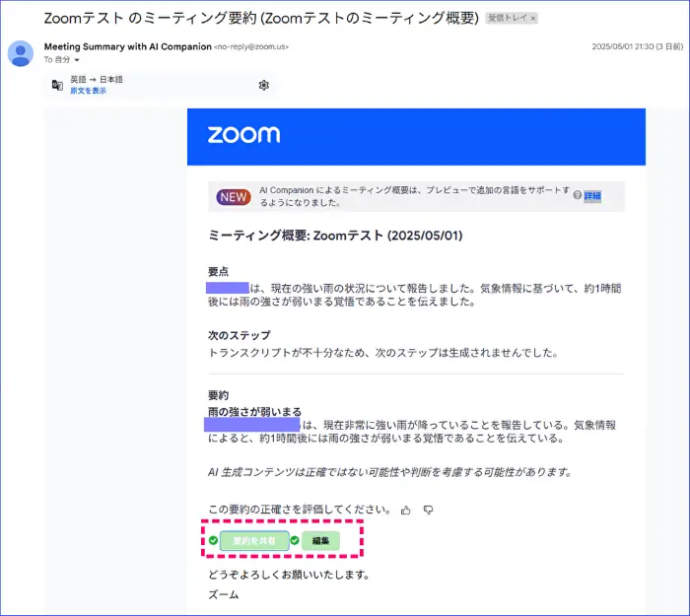Expand recipient details arrow next to 自分
Image resolution: width=690 pixels, height=616 pixels.
pos(77,60)
